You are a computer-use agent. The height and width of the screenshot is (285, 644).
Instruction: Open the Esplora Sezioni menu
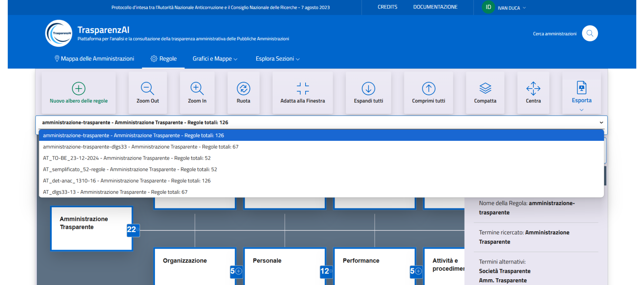(x=277, y=59)
